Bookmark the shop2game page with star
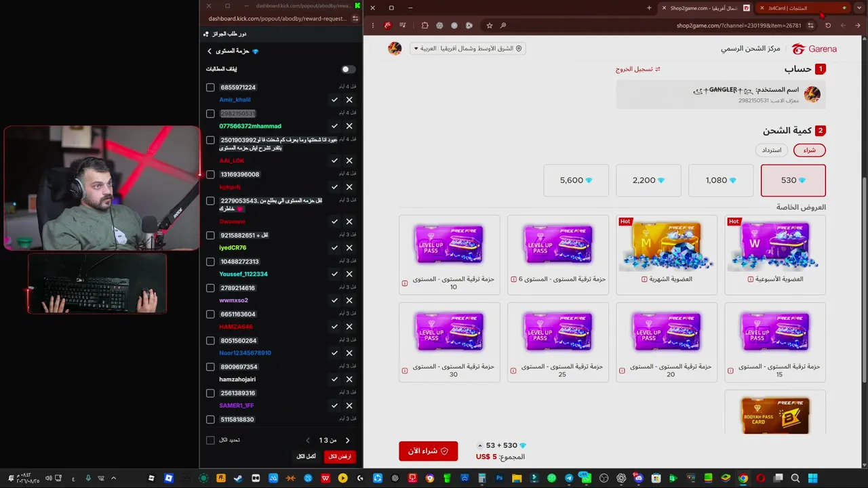Viewport: 868px width, 488px height. (x=489, y=26)
